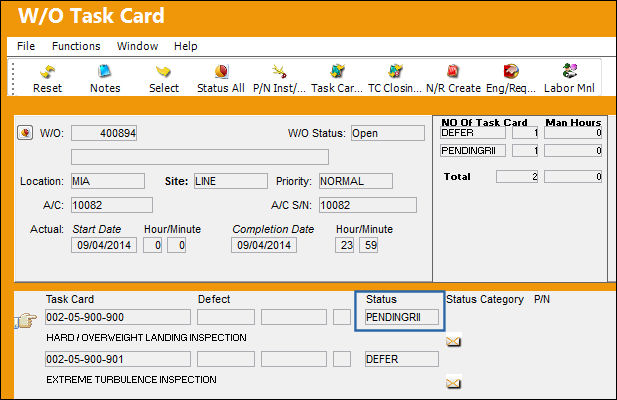Screen dimensions: 617x400
Task: Click the Task Car... toolbar icon
Action: tap(337, 72)
